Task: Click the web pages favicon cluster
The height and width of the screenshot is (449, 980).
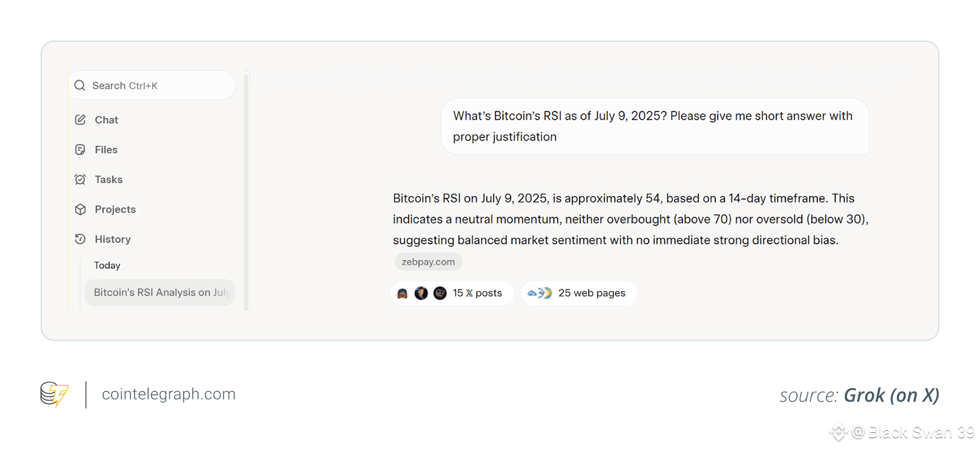Action: [x=540, y=293]
